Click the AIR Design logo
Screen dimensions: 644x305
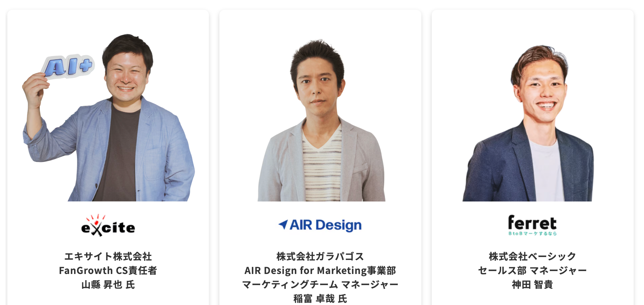(320, 225)
